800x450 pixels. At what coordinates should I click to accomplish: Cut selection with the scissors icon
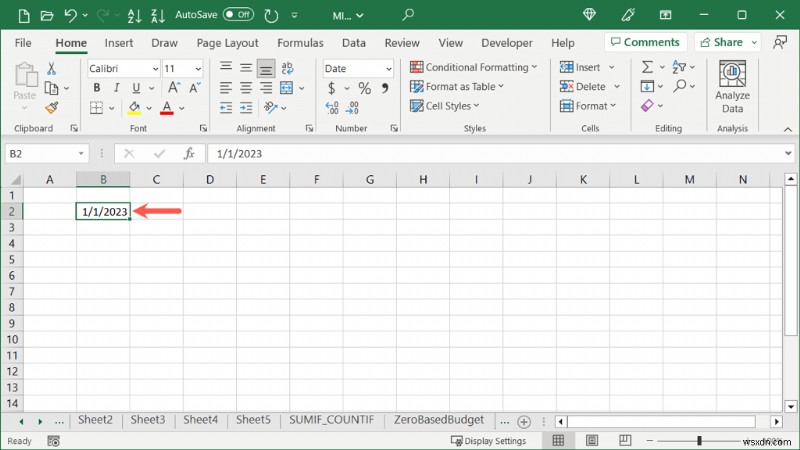tap(52, 68)
